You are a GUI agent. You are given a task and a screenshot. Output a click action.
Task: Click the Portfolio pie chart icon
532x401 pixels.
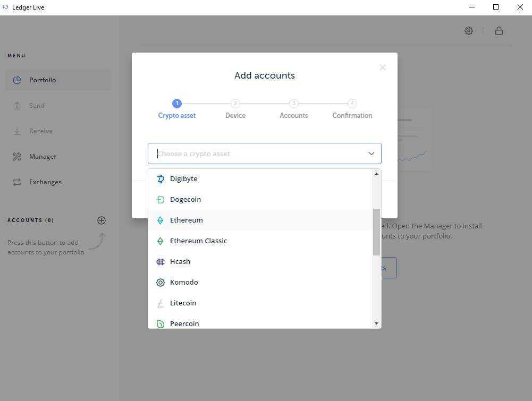[x=17, y=80]
